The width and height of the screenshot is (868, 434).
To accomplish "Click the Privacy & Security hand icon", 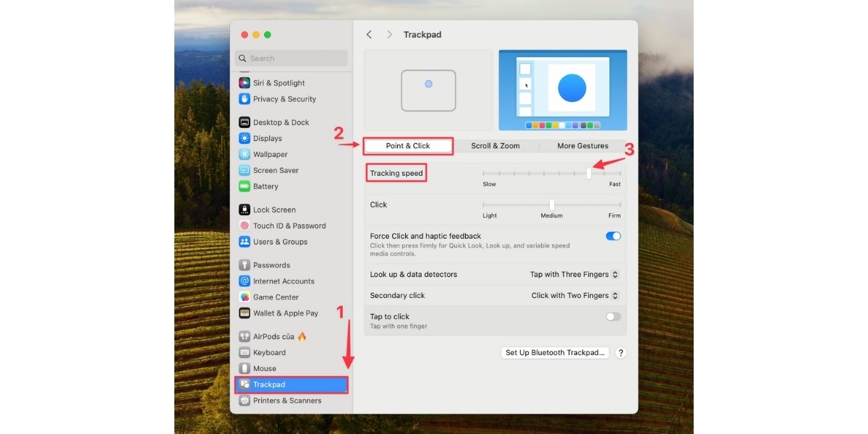I will pos(244,99).
